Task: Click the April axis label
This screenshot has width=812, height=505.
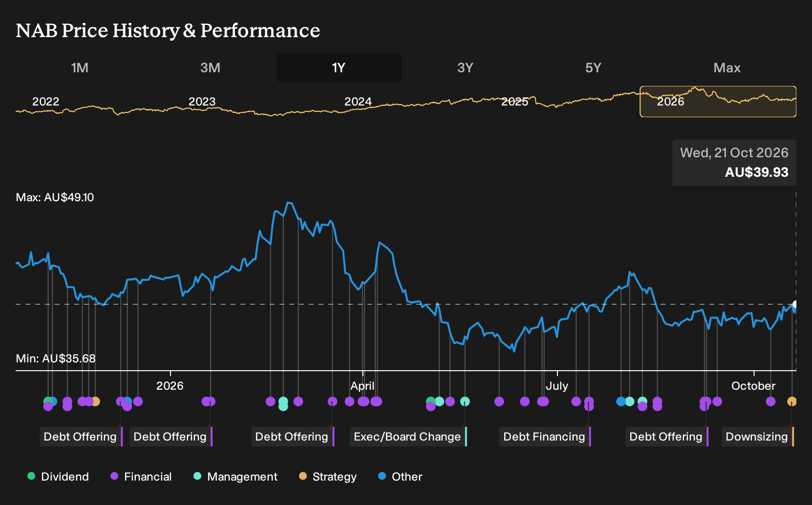Action: click(363, 386)
